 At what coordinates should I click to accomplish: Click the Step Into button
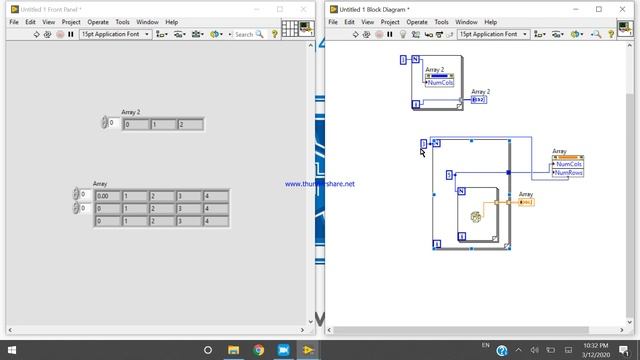coord(428,35)
